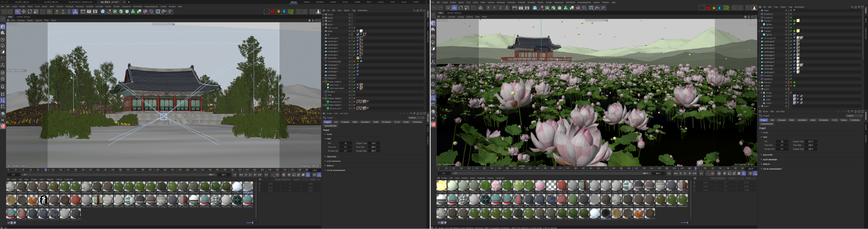Click the Cube primitive icon in left toolbar
The width and height of the screenshot is (868, 229).
[x=103, y=11]
